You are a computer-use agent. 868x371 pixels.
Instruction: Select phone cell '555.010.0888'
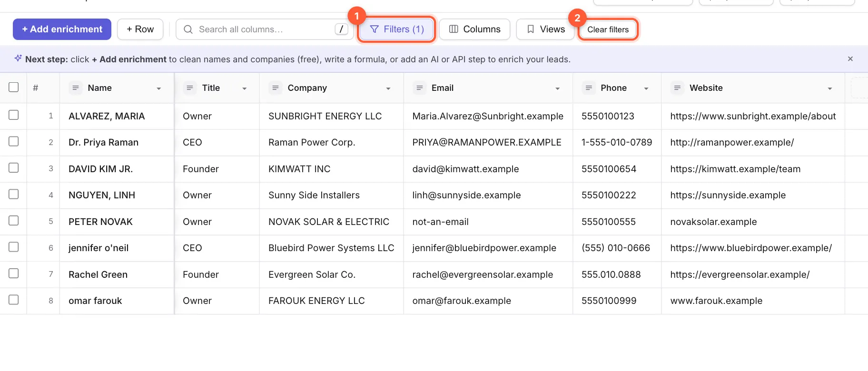(617, 274)
